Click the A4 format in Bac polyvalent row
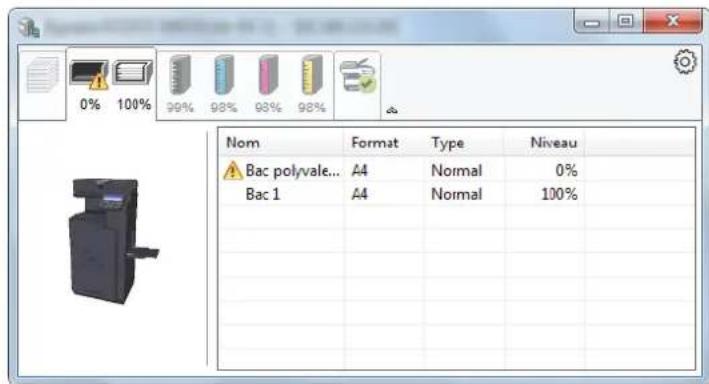 [x=359, y=171]
